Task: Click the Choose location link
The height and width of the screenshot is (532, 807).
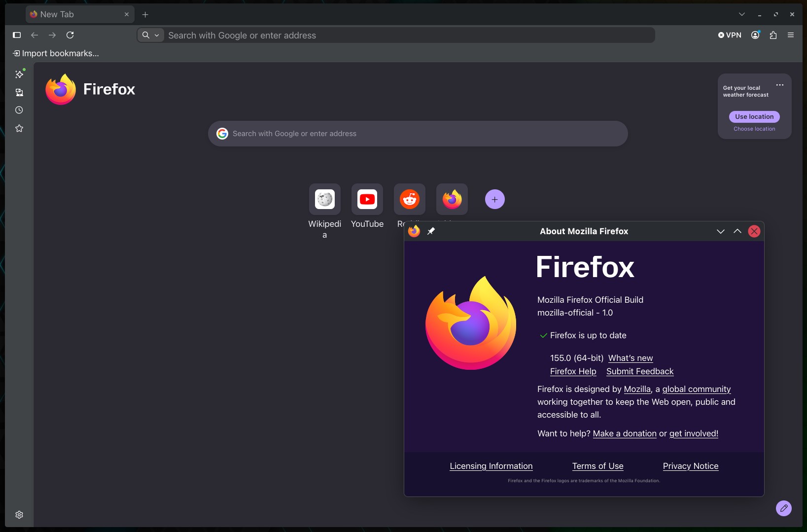Action: (x=754, y=129)
